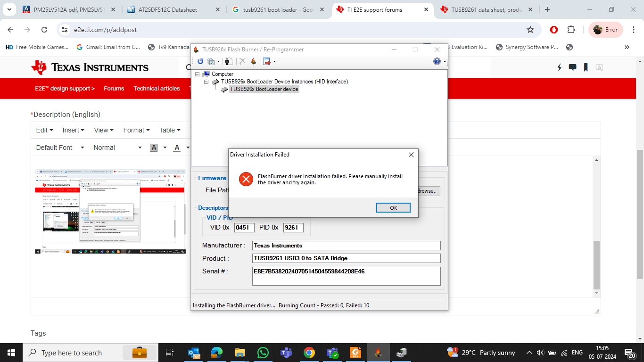Viewport: 644px width, 362px height.
Task: Click the refresh devices icon in Flash Burner toolbar
Action: 200,61
